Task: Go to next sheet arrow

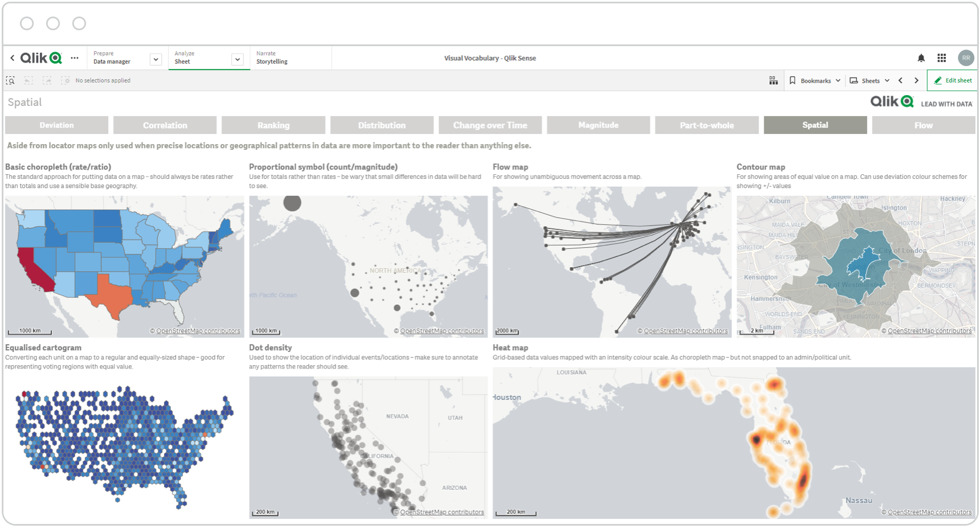Action: click(x=917, y=80)
